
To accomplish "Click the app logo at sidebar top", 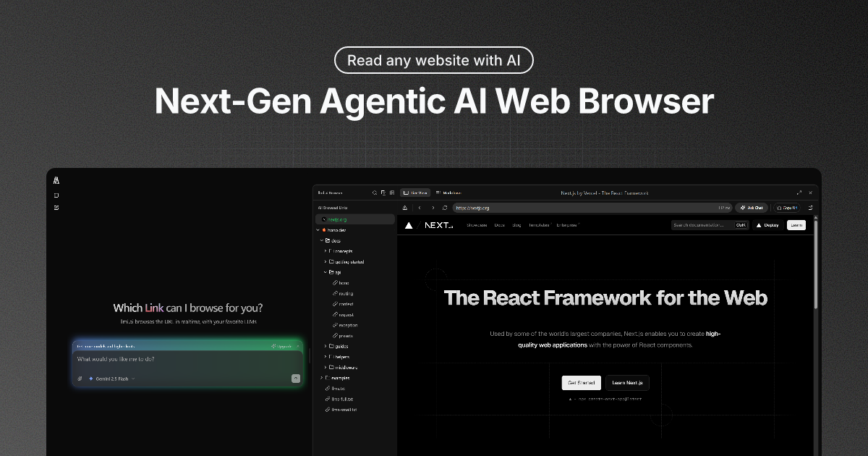I will pyautogui.click(x=56, y=180).
